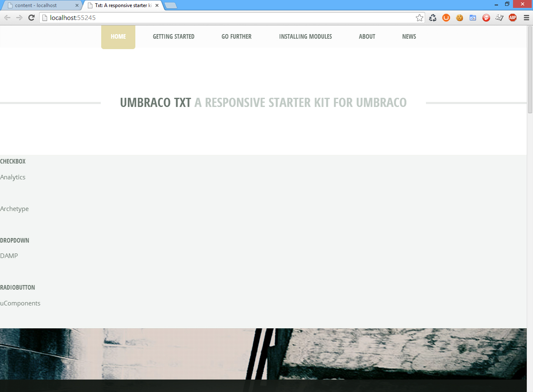The height and width of the screenshot is (392, 533).
Task: Click the blue folder extension icon
Action: click(x=473, y=17)
